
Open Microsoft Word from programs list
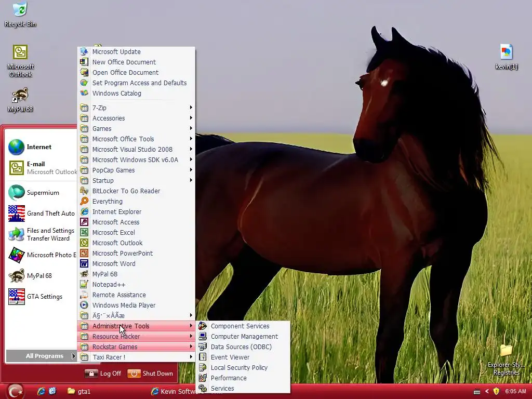(137, 264)
